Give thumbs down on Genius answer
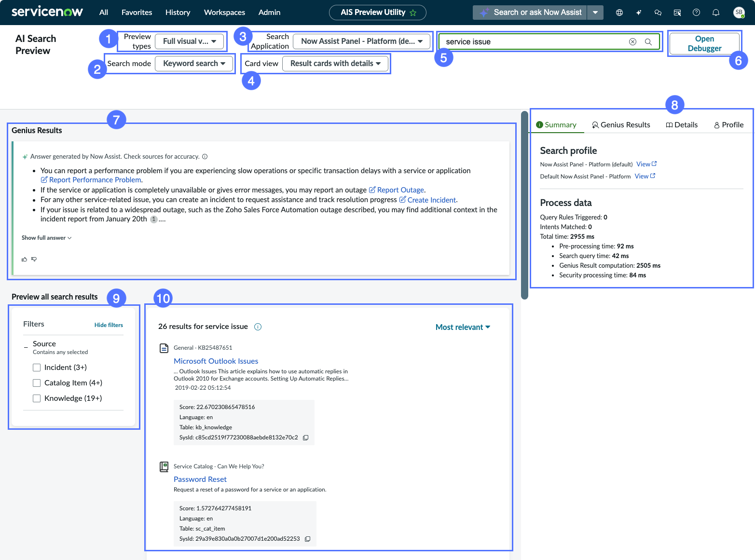The image size is (755, 560). (x=34, y=259)
